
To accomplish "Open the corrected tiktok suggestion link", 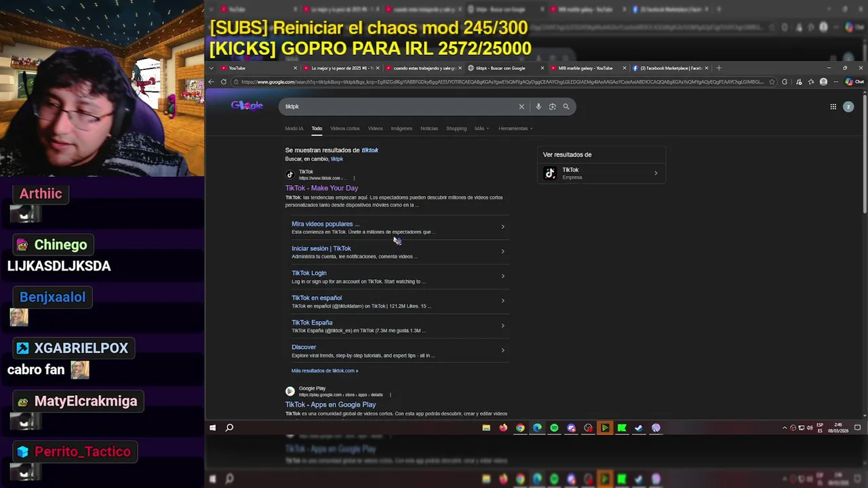I will 370,150.
